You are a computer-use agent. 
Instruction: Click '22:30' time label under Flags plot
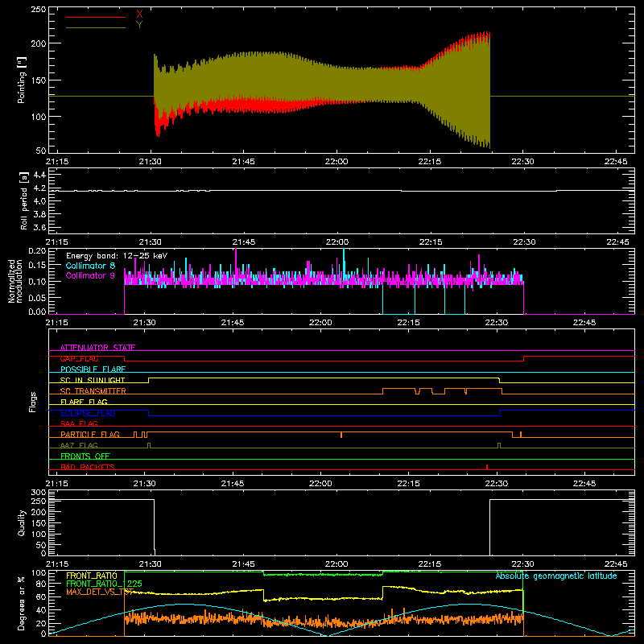(x=497, y=484)
